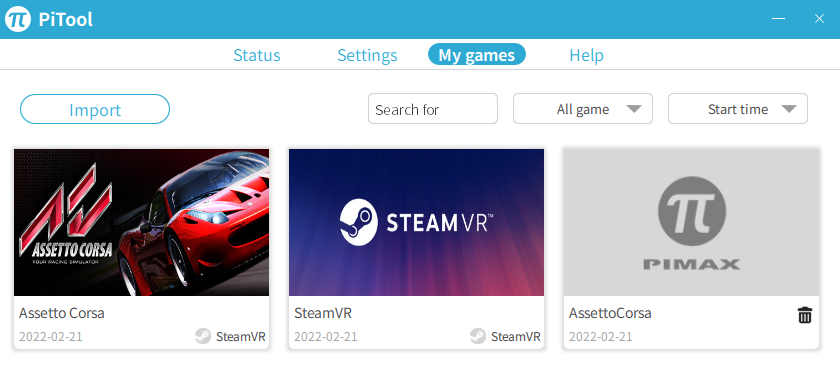The width and height of the screenshot is (840, 365).
Task: Click 2022-02-21 date on SteamVR card
Action: pos(326,337)
